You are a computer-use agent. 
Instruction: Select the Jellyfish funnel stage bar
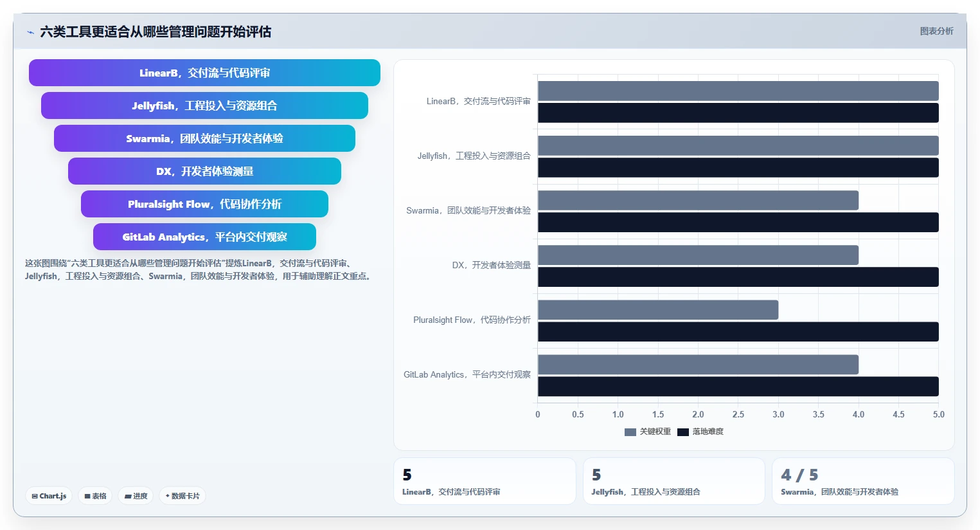(204, 105)
